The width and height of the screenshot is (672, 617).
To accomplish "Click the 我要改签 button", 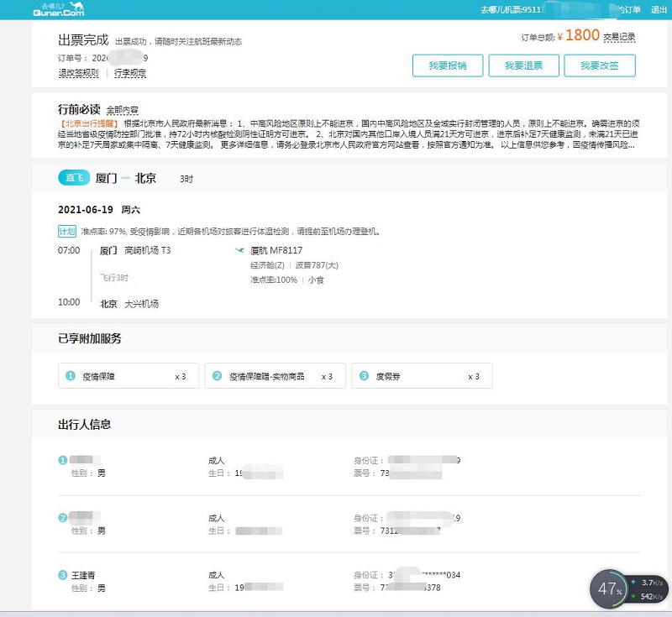I will pyautogui.click(x=601, y=65).
